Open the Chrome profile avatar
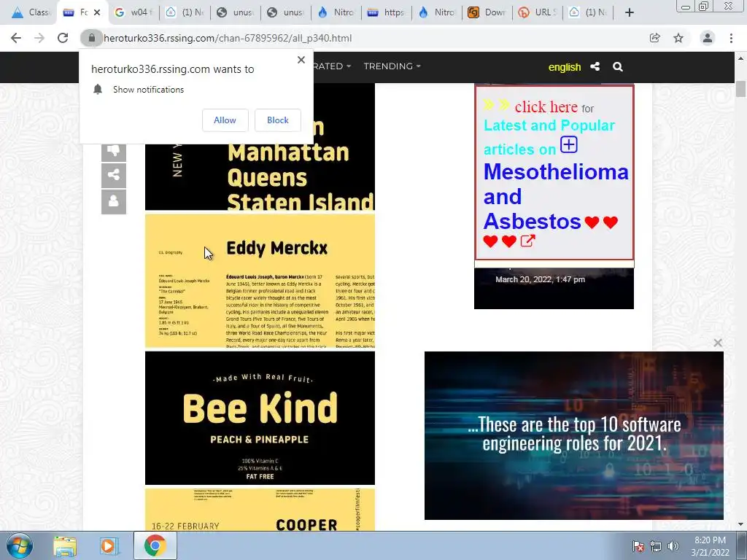This screenshot has height=560, width=747. (708, 38)
